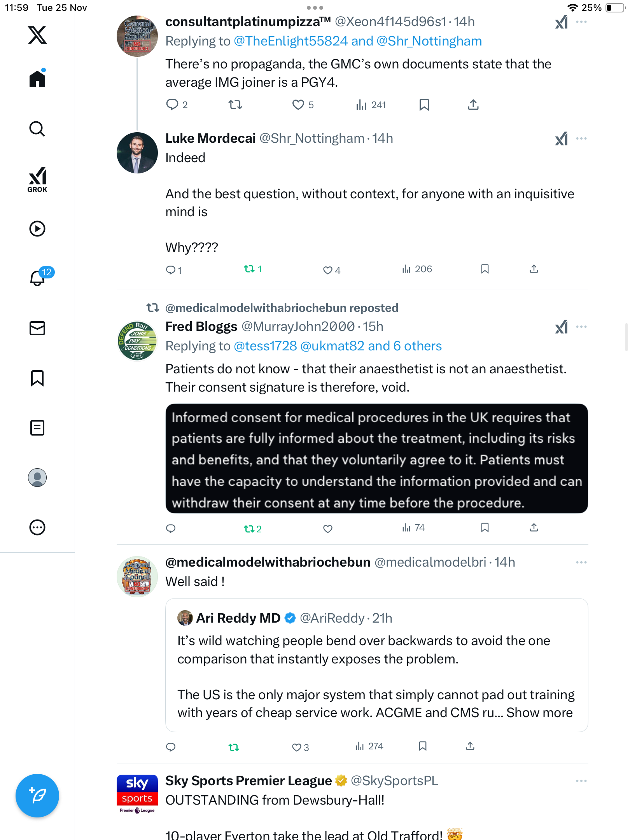Open the Grok tab in sidebar

tap(37, 180)
